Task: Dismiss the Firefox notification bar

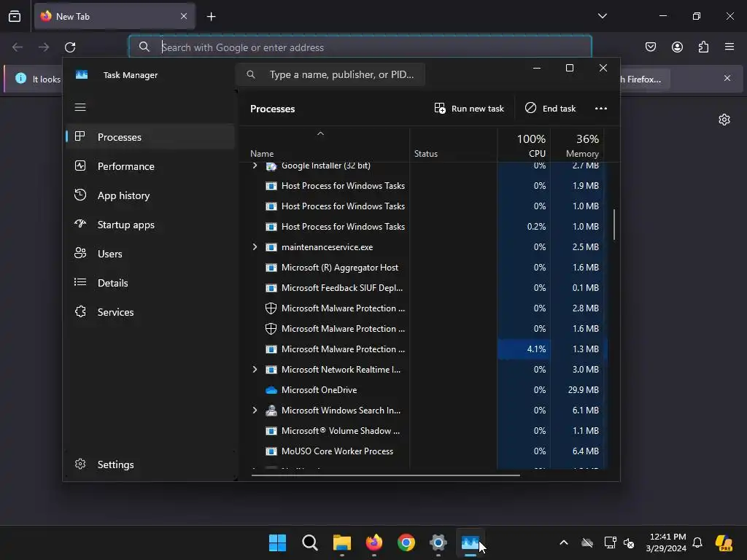Action: (x=727, y=78)
